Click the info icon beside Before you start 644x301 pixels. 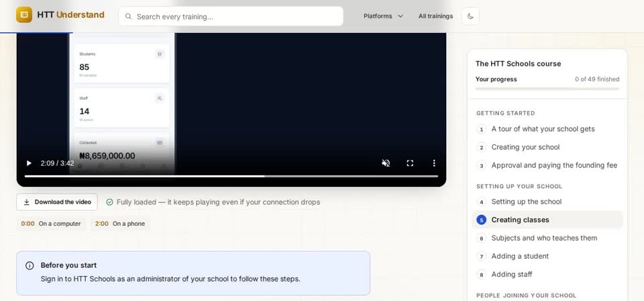[30, 265]
